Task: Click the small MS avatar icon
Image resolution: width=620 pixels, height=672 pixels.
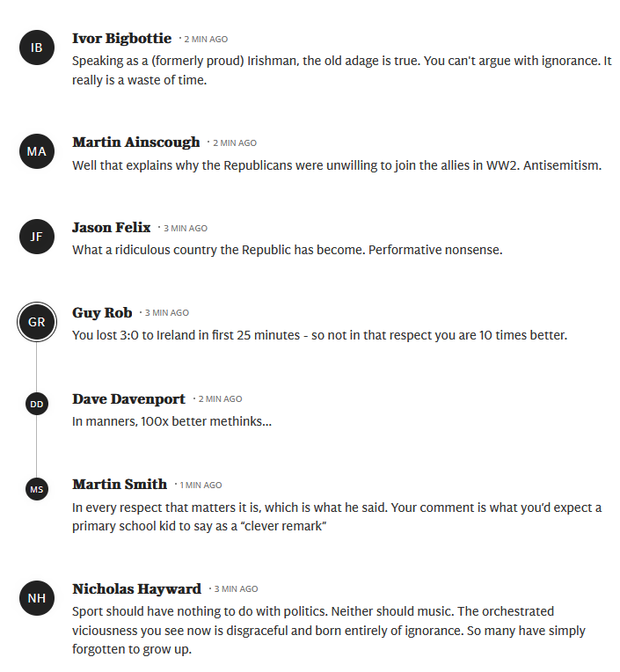Action: (37, 489)
